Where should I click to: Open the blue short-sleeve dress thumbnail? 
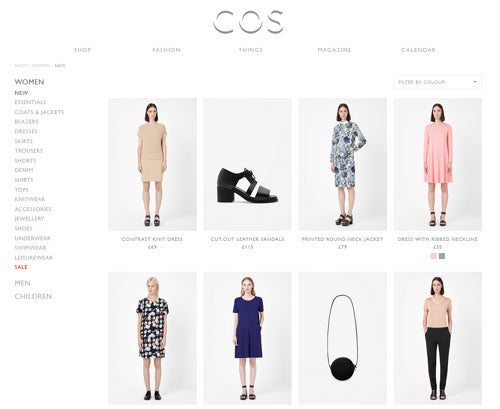(x=247, y=338)
